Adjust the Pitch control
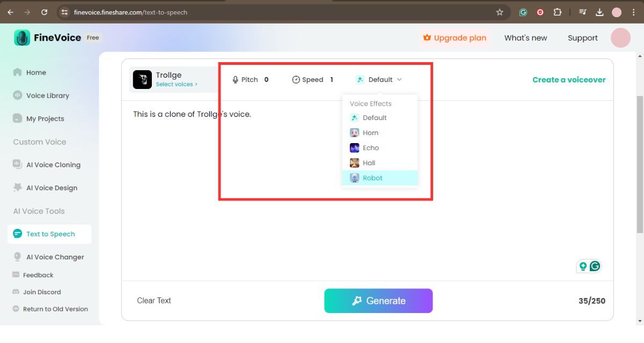This screenshot has height=343, width=644. (x=250, y=79)
